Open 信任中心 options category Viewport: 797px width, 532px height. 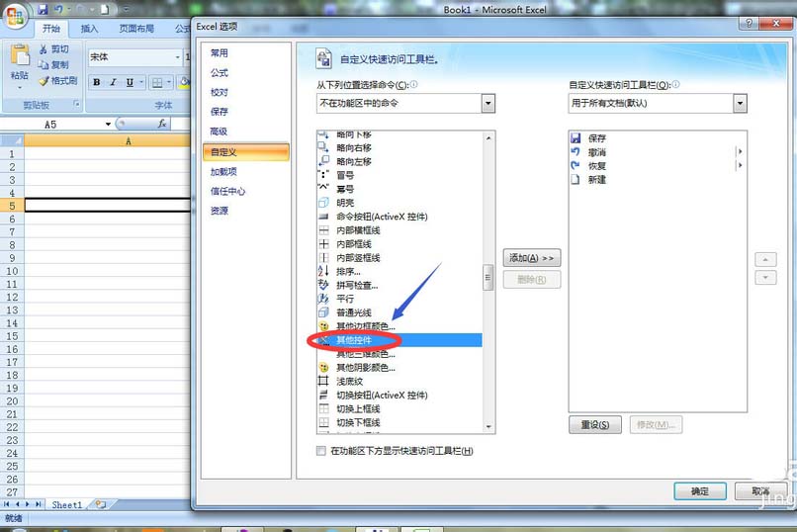click(x=227, y=191)
